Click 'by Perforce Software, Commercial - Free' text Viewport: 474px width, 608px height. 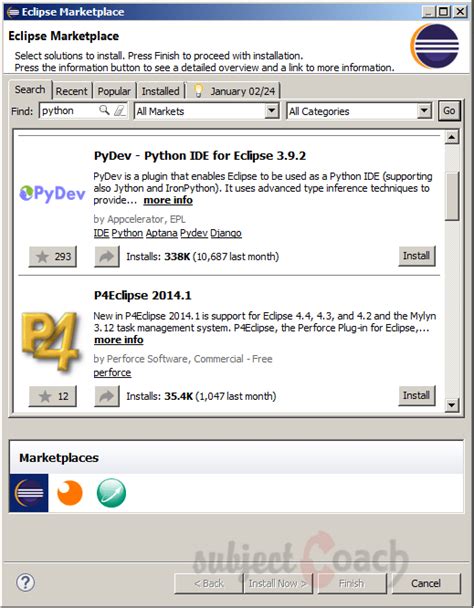(183, 359)
